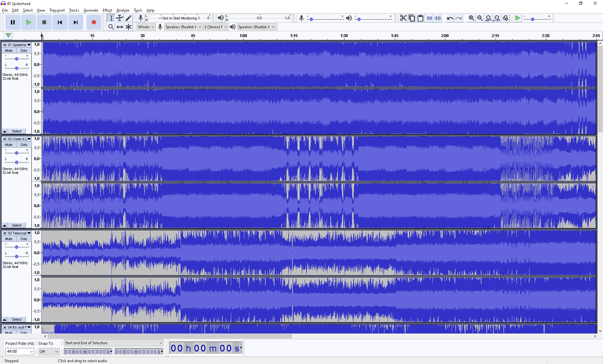
Task: Select the Multi-Tool asterisk icon
Action: tap(128, 27)
